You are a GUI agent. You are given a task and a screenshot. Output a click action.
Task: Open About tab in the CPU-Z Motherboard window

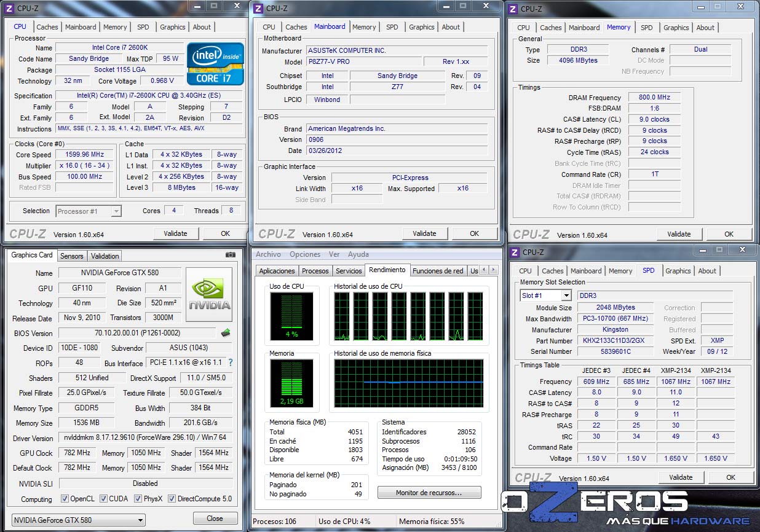pyautogui.click(x=451, y=27)
